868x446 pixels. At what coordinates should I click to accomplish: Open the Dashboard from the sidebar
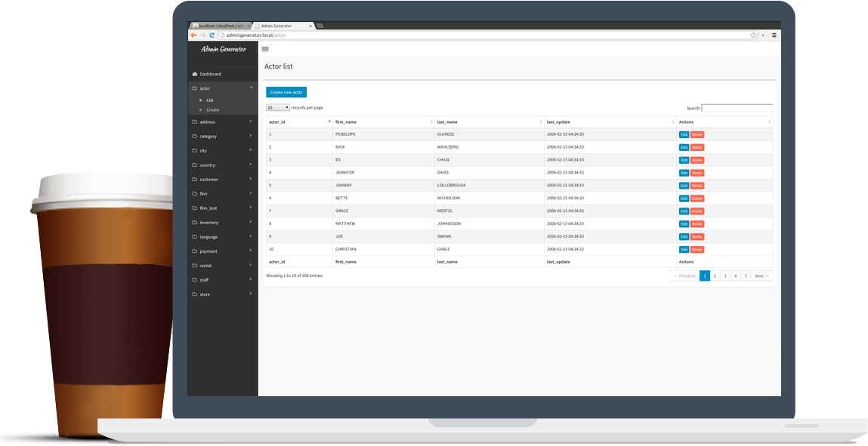pyautogui.click(x=208, y=74)
